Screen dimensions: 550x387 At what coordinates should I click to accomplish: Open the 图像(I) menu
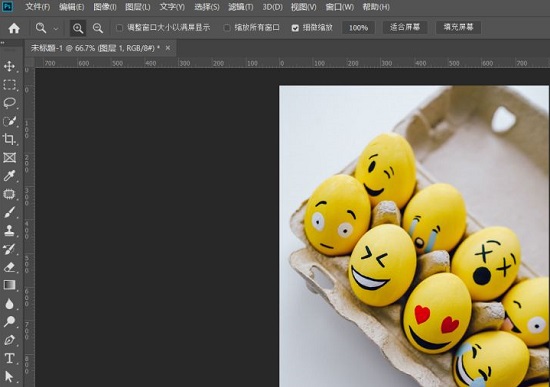[x=105, y=7]
